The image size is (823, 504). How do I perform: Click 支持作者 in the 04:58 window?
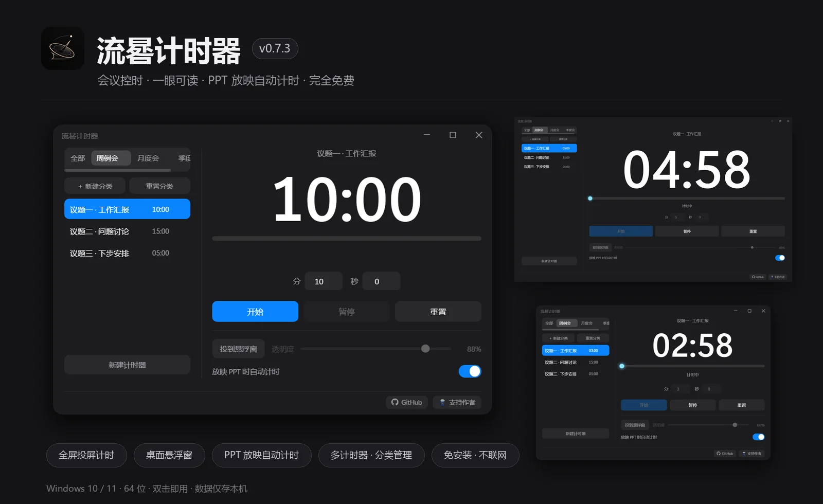click(777, 277)
